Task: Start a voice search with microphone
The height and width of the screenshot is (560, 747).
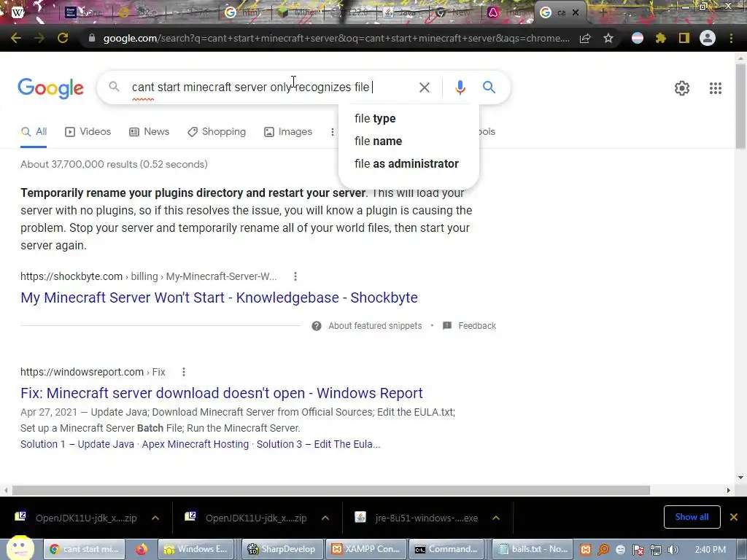Action: [460, 87]
